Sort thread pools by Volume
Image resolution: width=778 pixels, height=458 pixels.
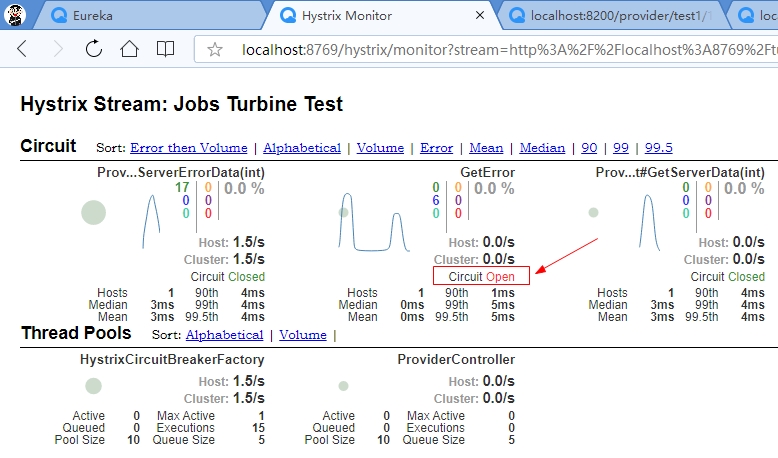(303, 335)
